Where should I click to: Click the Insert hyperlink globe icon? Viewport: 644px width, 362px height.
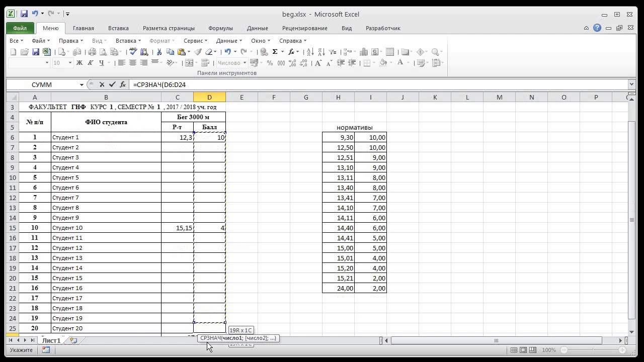pyautogui.click(x=264, y=52)
